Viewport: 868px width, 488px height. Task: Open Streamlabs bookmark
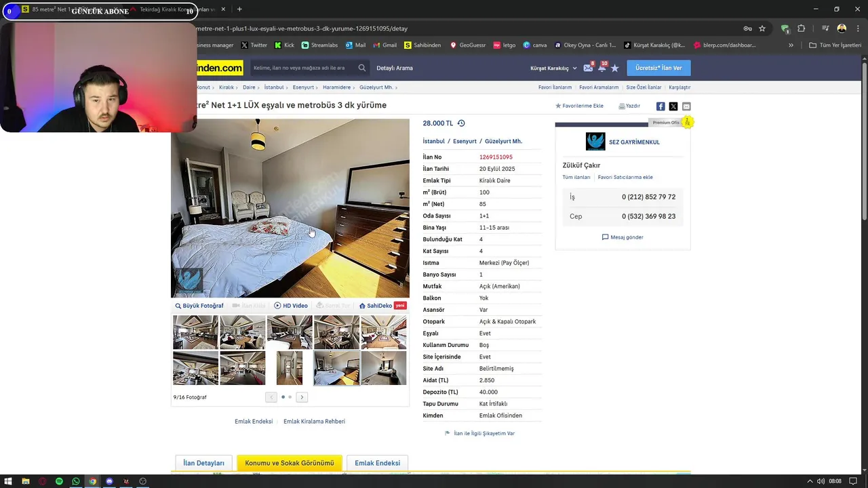tap(319, 45)
